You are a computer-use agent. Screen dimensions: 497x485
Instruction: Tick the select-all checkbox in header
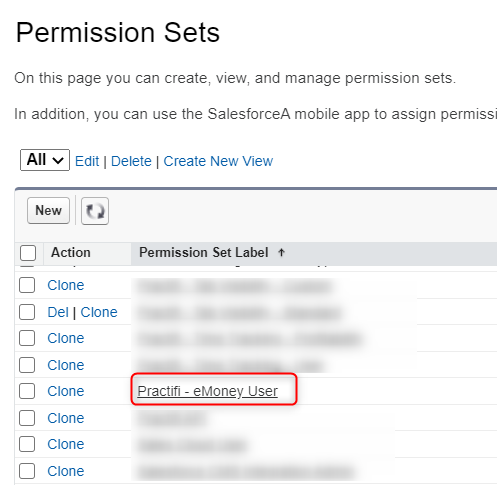point(28,253)
